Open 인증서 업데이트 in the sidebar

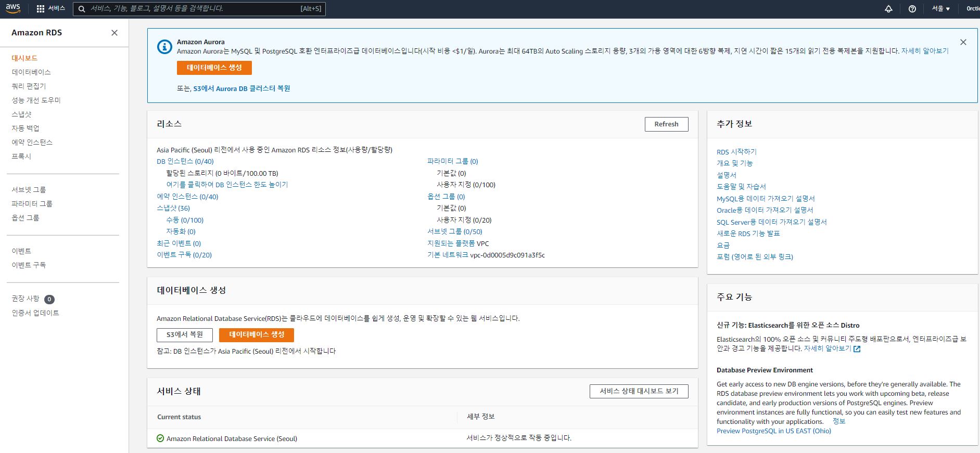pos(35,313)
